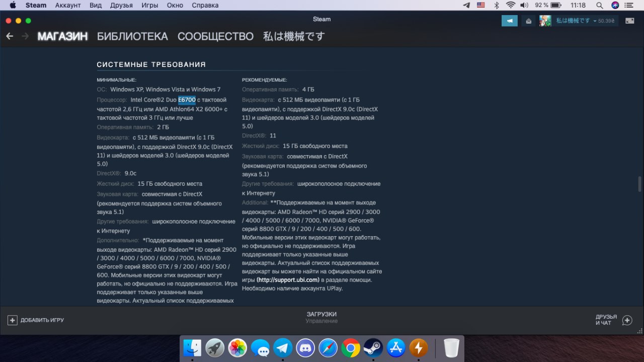Open the МАГАЗИН tab

[62, 36]
